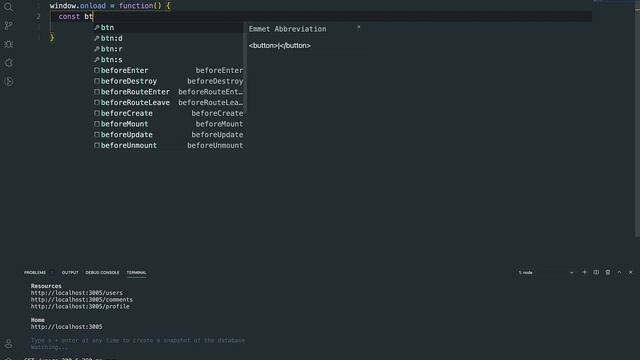
Task: Open the Run and Debug bug icon
Action: point(8,44)
